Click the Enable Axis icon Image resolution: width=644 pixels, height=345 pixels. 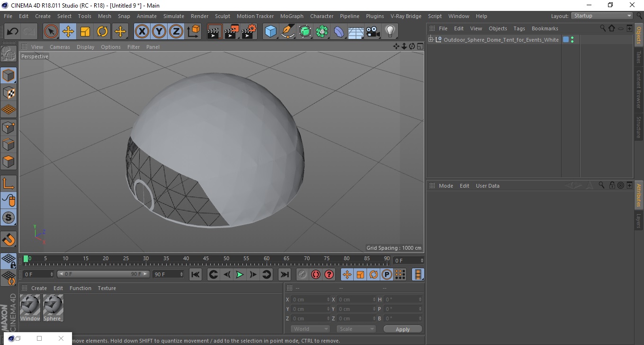click(9, 183)
